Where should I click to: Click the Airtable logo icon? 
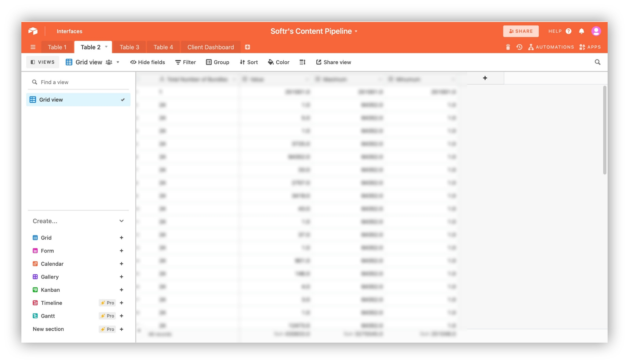[33, 31]
